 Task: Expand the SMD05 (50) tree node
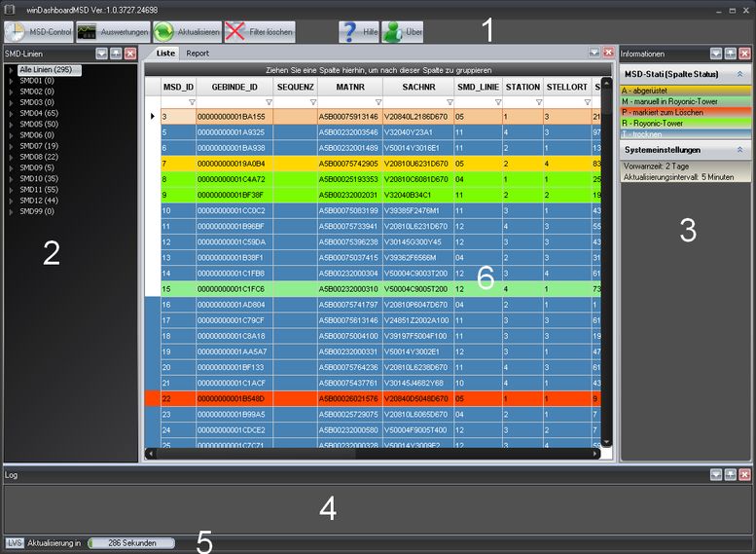(11, 125)
